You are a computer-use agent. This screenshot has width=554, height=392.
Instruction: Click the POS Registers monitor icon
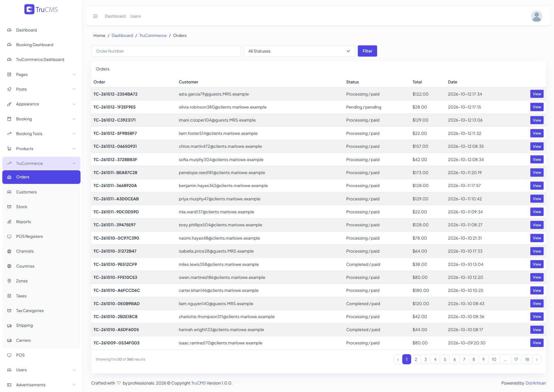pos(9,236)
